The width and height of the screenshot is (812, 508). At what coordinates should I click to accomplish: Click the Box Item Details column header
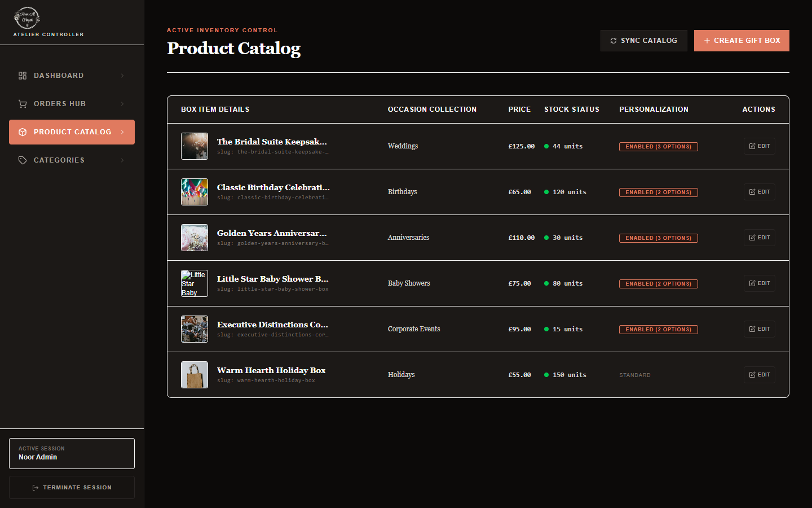click(x=215, y=110)
